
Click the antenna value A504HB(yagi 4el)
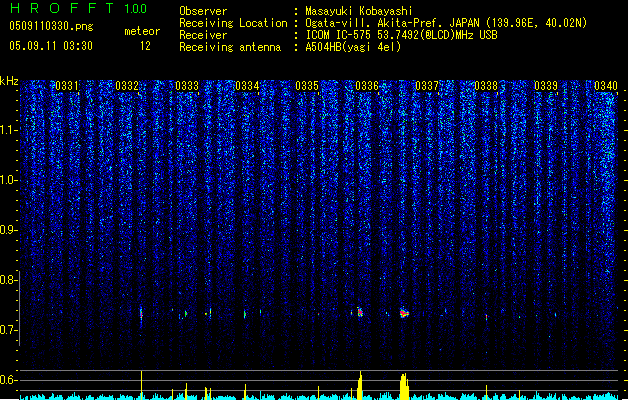point(353,47)
